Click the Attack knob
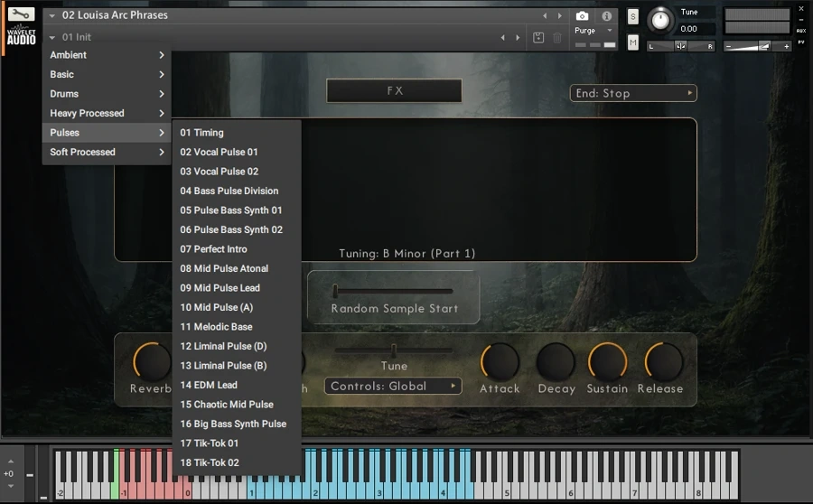813x504 pixels. click(500, 361)
